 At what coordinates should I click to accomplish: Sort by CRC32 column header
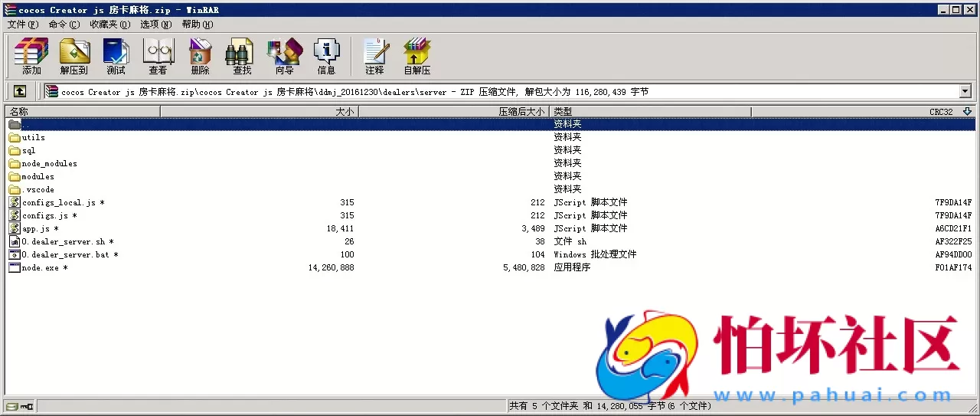click(863, 112)
